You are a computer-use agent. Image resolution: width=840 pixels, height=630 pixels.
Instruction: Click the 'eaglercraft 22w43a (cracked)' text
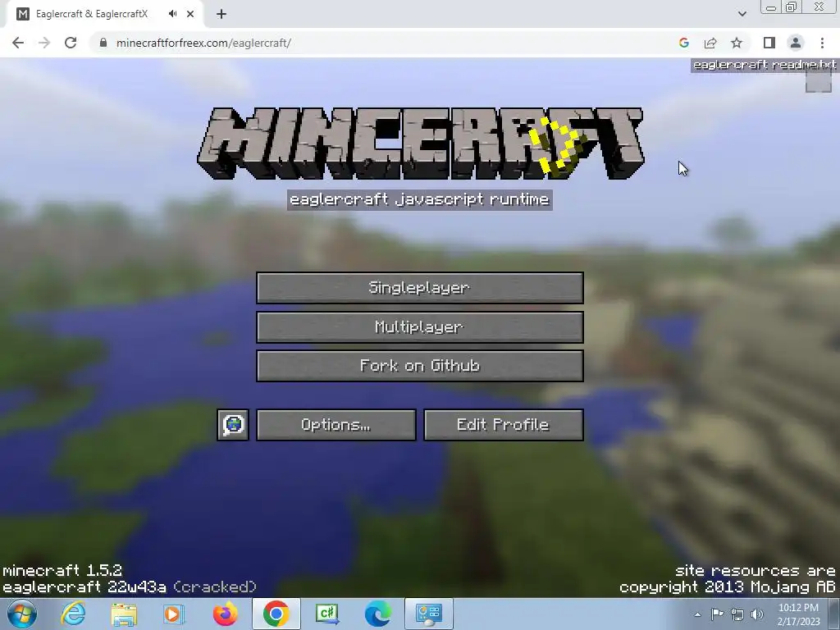click(130, 587)
